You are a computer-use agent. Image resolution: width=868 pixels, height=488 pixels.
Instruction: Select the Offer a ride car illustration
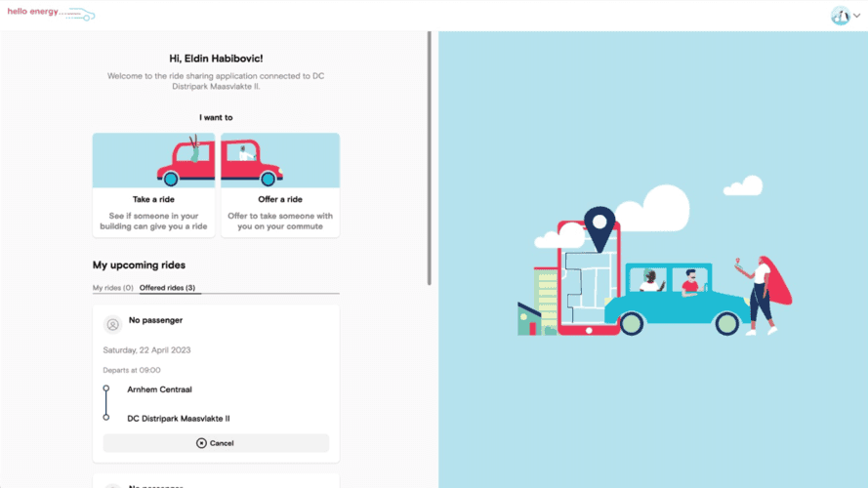280,161
